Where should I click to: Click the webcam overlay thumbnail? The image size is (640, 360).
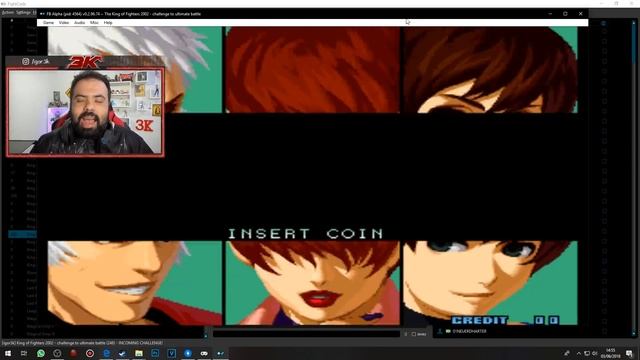(85, 112)
